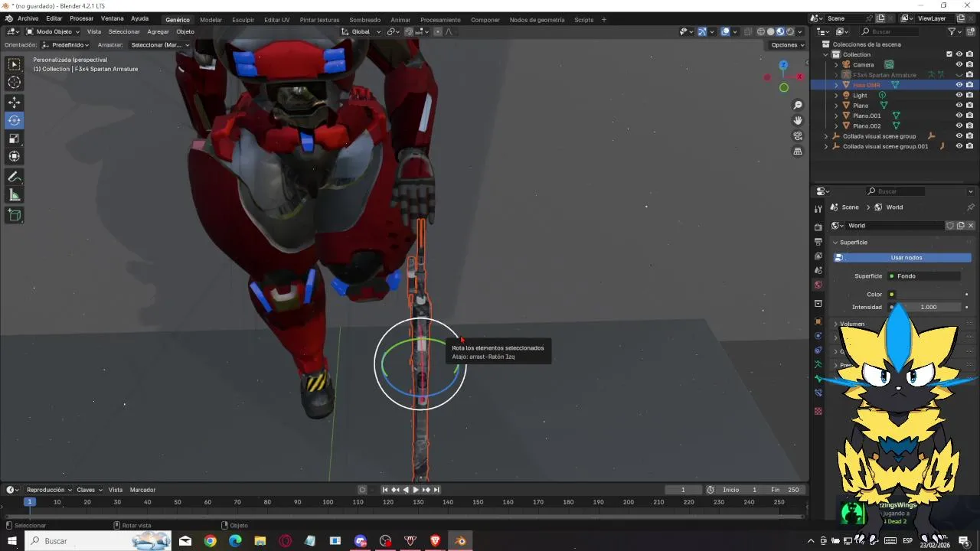Open the Object properties tab
This screenshot has height=551, width=980.
pos(818,321)
